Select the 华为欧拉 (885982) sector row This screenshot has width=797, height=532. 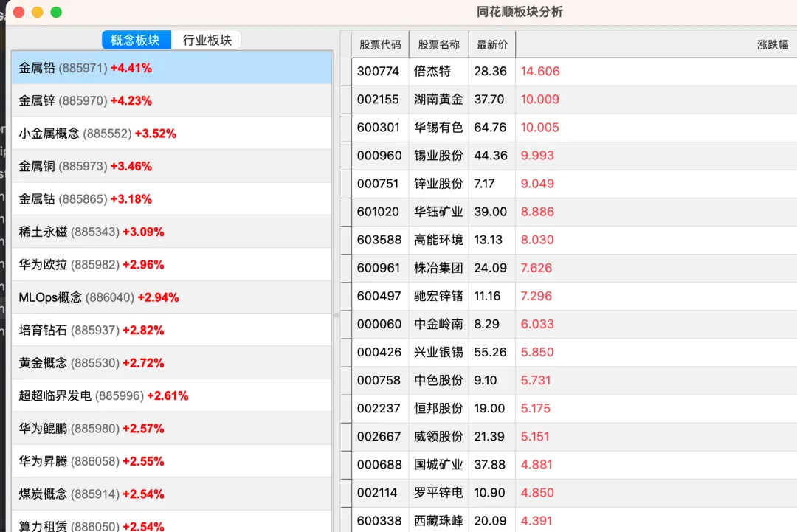click(172, 264)
